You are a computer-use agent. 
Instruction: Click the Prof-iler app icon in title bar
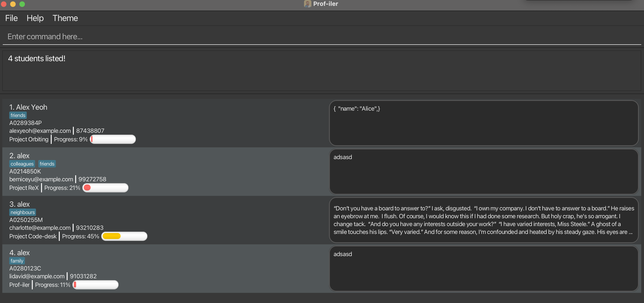click(x=307, y=4)
